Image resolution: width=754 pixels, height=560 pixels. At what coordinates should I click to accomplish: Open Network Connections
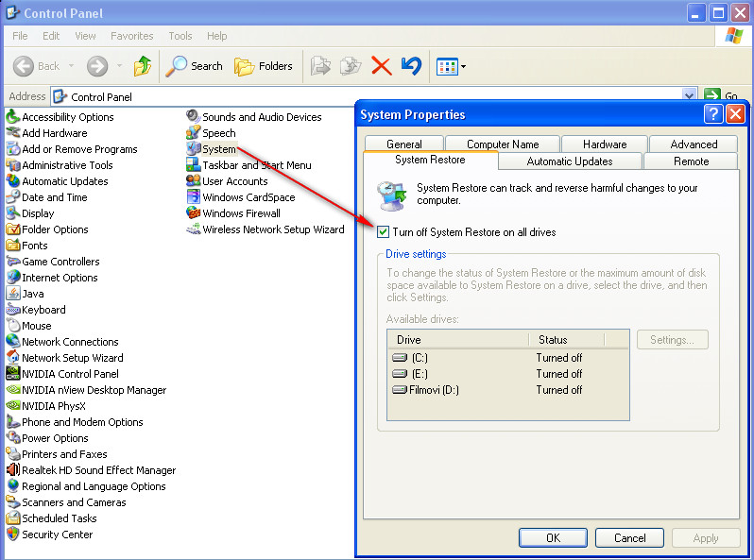(x=62, y=342)
